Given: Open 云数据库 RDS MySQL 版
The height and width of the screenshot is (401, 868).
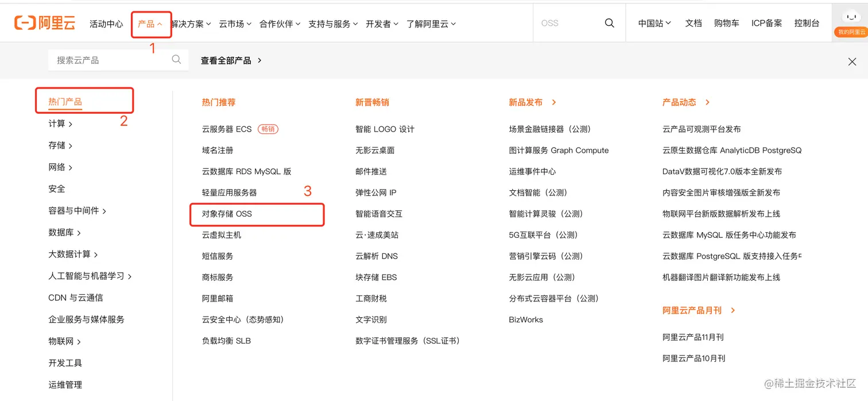Looking at the screenshot, I should click(x=246, y=172).
